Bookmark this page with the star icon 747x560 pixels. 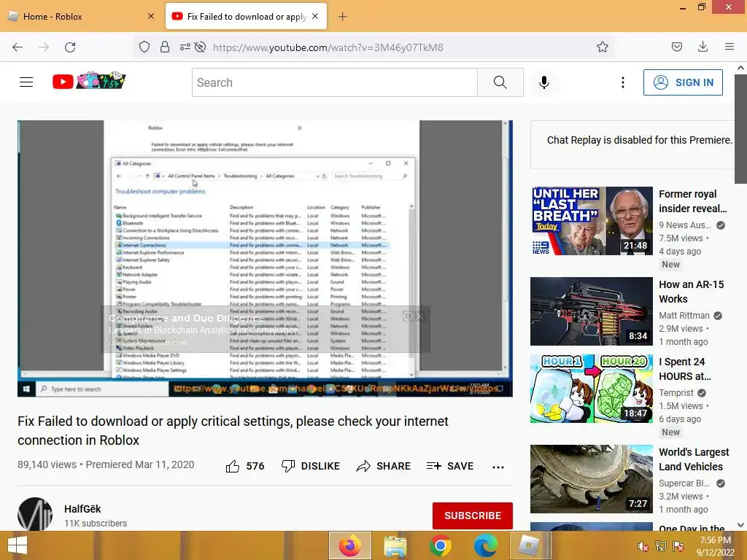[x=602, y=47]
